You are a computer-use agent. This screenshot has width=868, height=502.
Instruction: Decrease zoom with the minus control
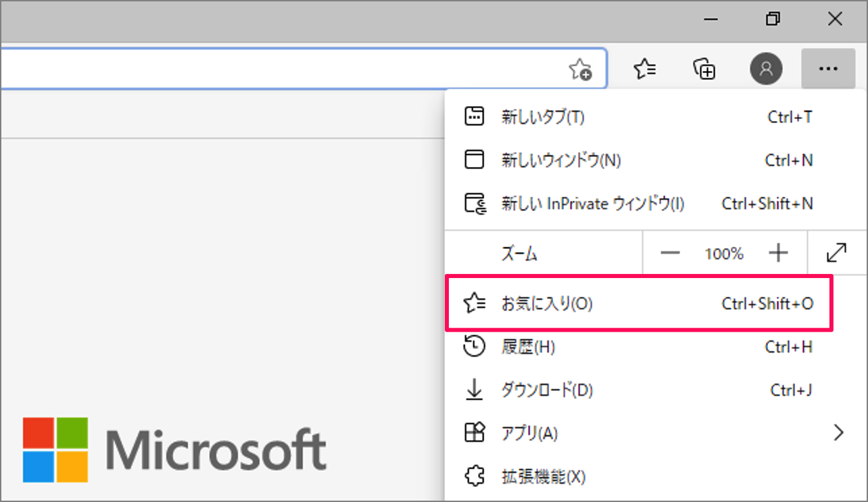pyautogui.click(x=670, y=253)
